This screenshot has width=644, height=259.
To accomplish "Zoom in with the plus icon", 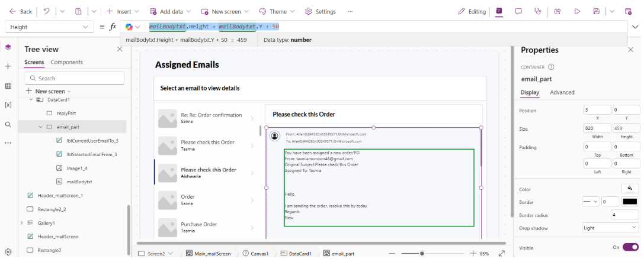I will (473, 254).
